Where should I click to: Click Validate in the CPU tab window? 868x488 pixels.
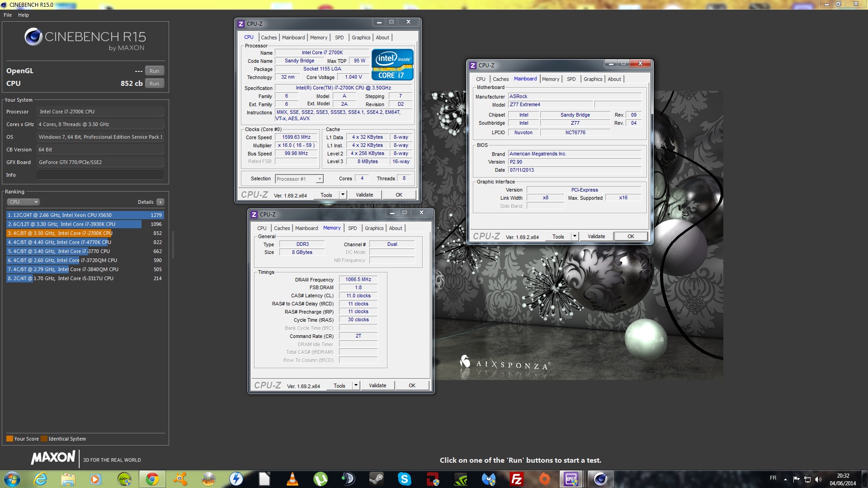pos(364,195)
